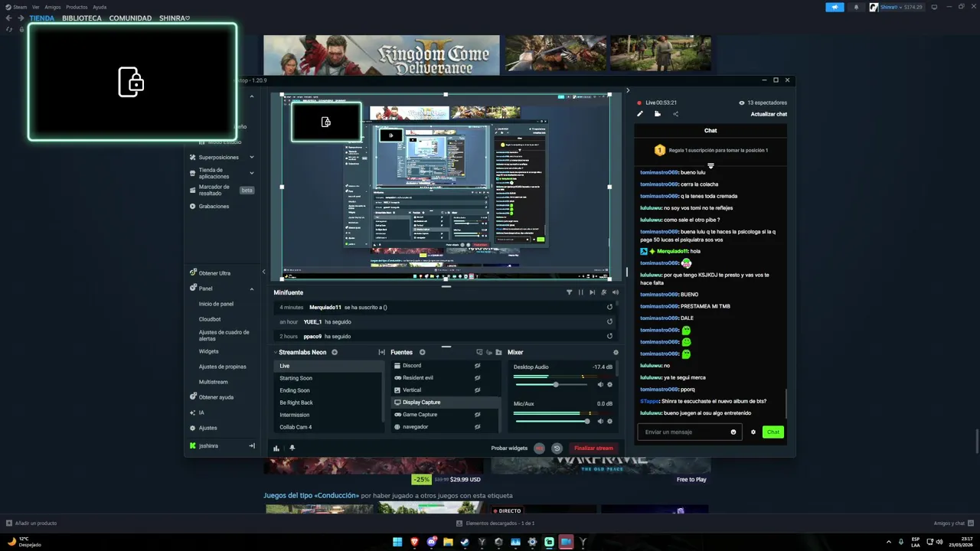
Task: Pause the Minifuente alert queue
Action: click(x=580, y=292)
